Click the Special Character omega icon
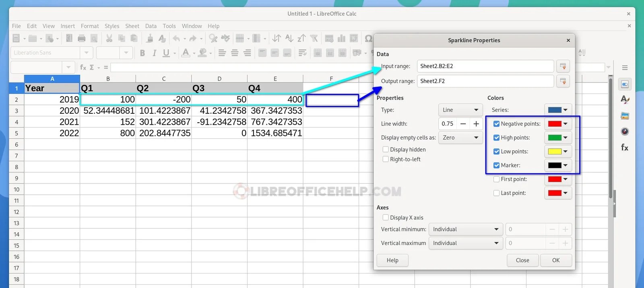Viewport: 644px width, 288px height. tap(368, 38)
